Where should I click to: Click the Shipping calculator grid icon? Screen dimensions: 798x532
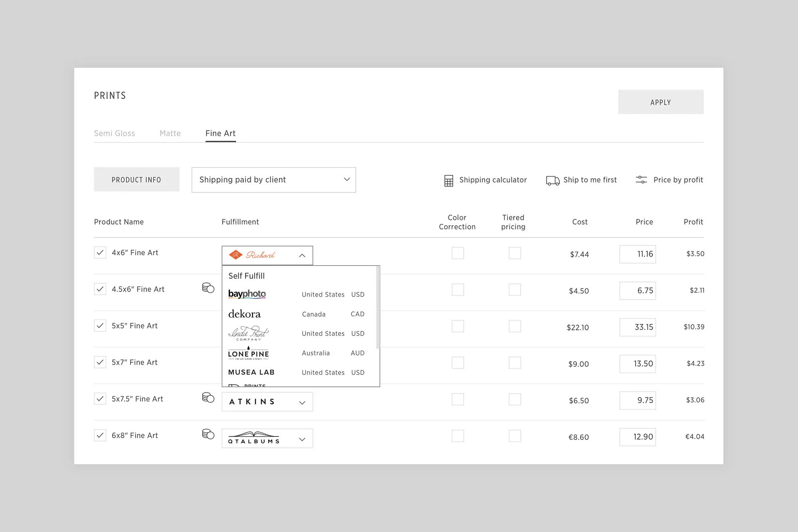point(448,181)
